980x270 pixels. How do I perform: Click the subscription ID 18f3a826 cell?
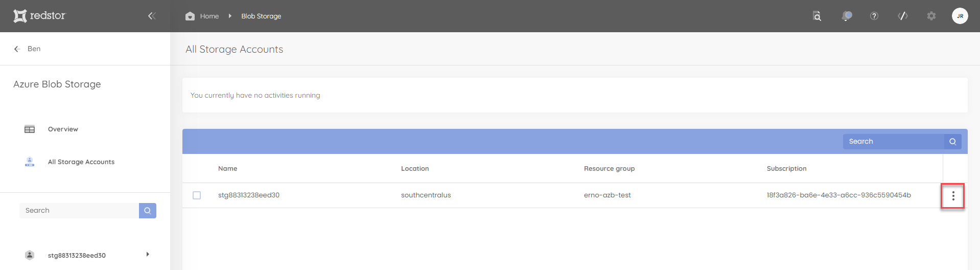coord(838,195)
